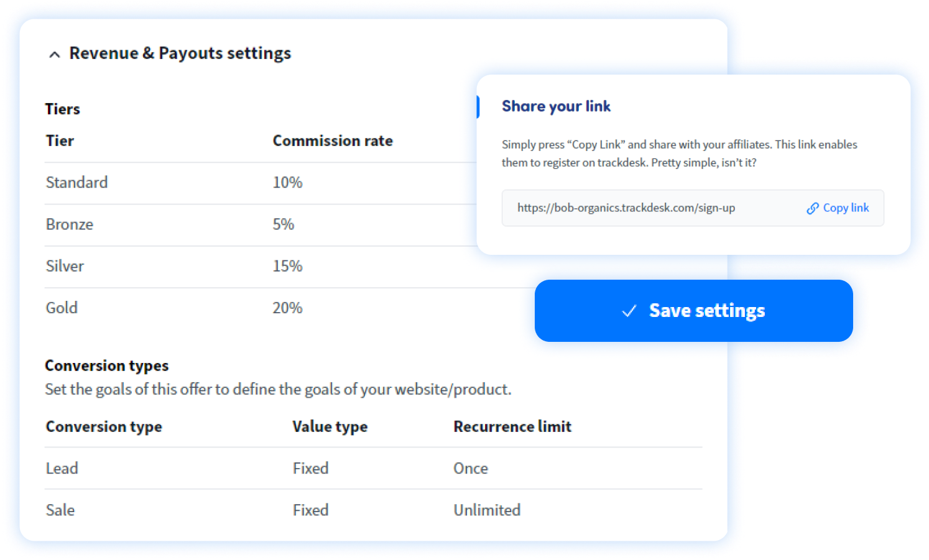Image resolution: width=929 pixels, height=560 pixels.
Task: Click the chain link icon beside Copy link
Action: click(812, 208)
